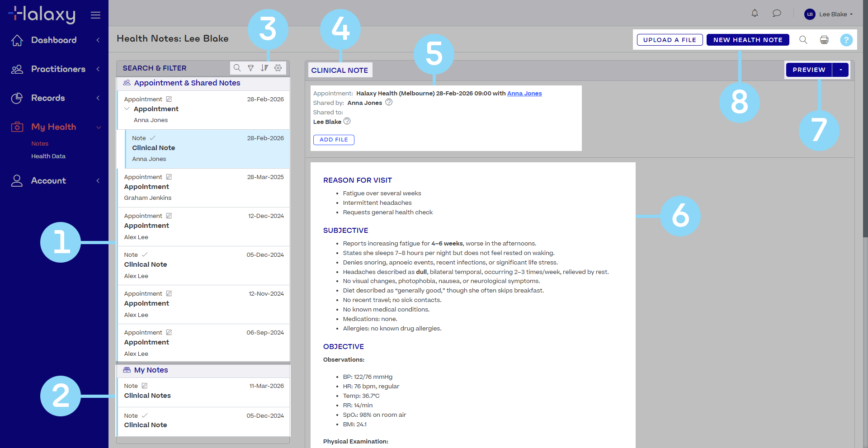Open the Dashboard menu item

tap(53, 40)
